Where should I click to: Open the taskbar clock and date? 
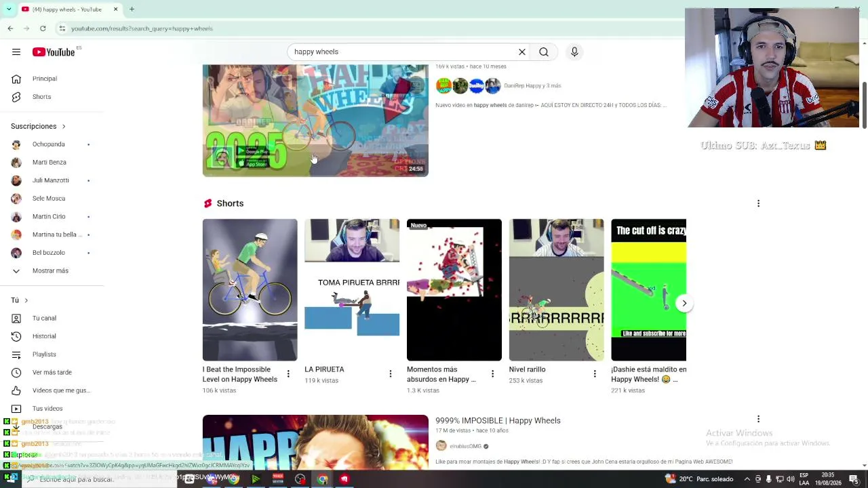point(828,479)
